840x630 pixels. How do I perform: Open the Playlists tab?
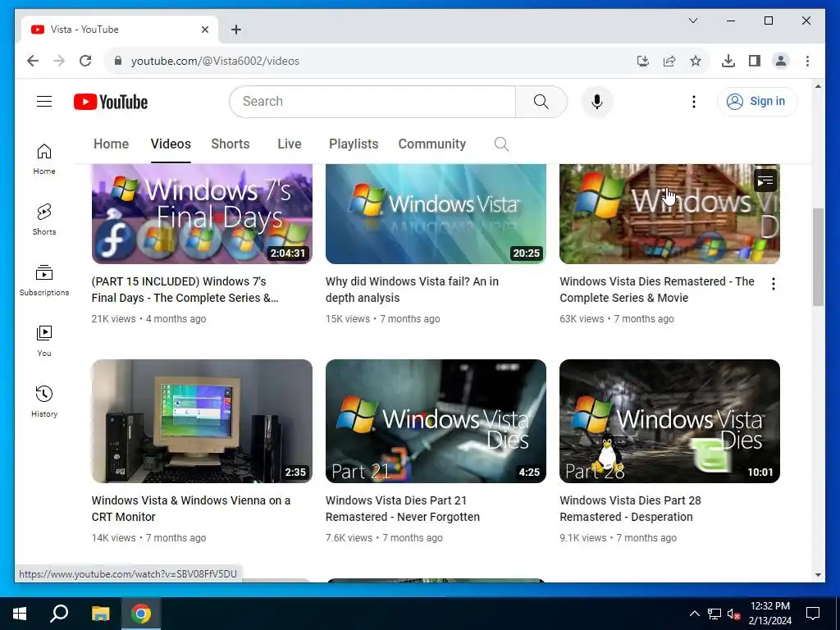tap(354, 144)
